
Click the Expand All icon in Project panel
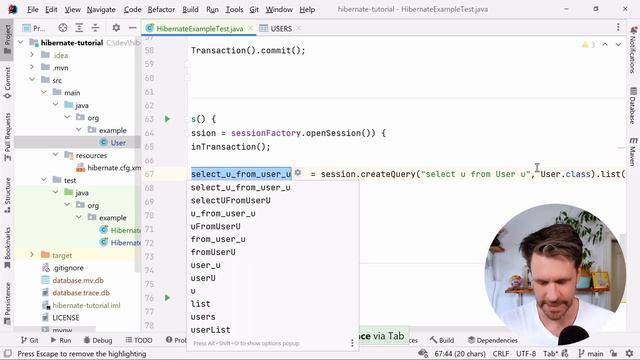[79, 28]
